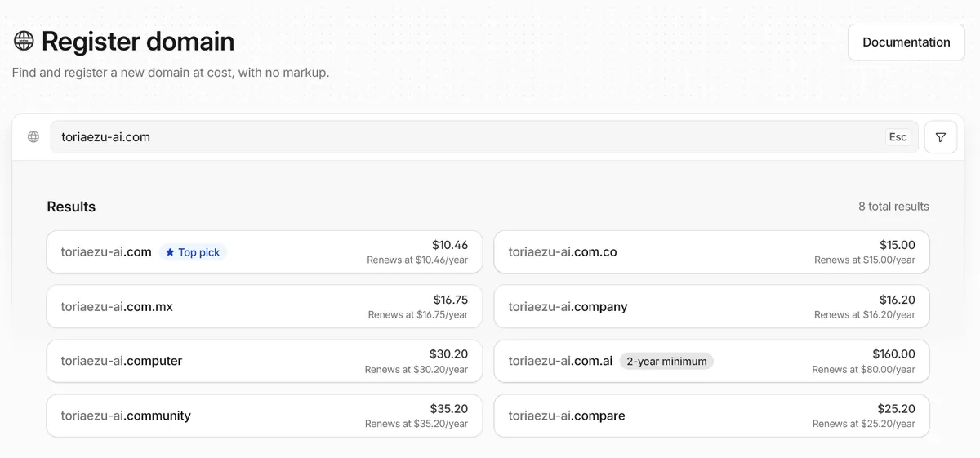Click the globe icon next to Register domain heading
Screen dimensions: 980x458
pyautogui.click(x=24, y=41)
